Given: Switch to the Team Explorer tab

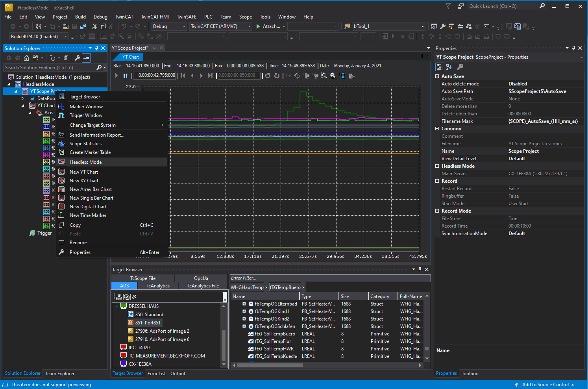Looking at the screenshot, I should pyautogui.click(x=60, y=374).
